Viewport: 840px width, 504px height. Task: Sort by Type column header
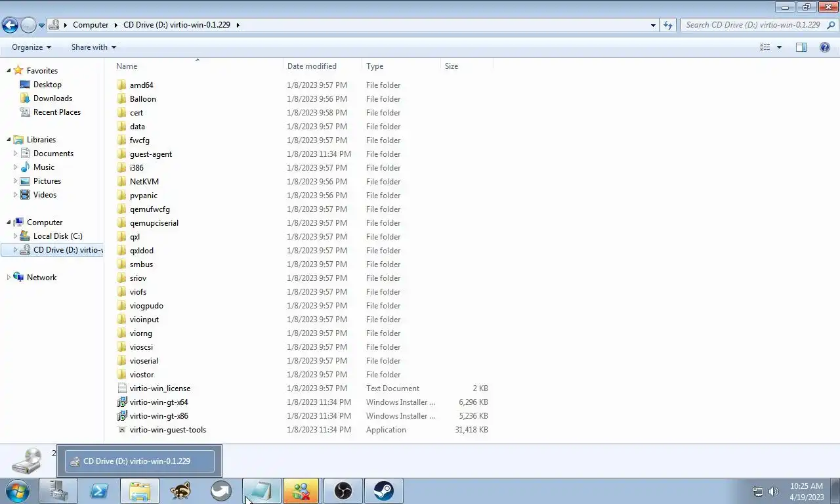pos(402,66)
